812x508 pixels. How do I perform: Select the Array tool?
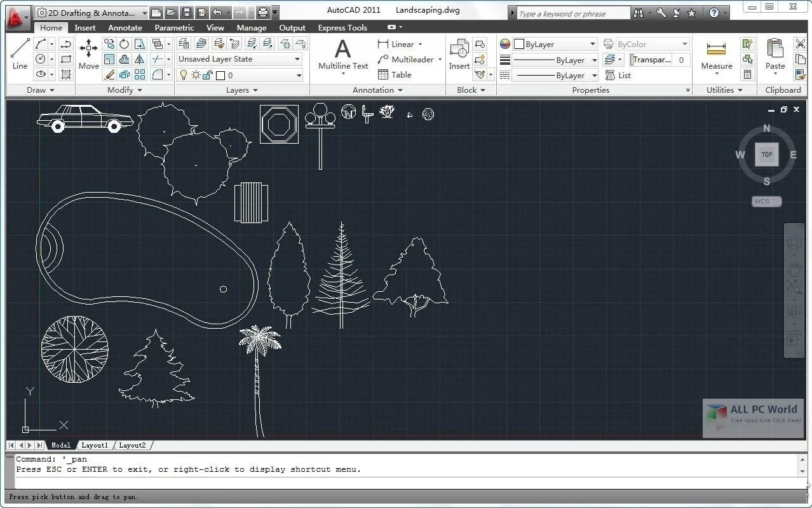pyautogui.click(x=140, y=74)
